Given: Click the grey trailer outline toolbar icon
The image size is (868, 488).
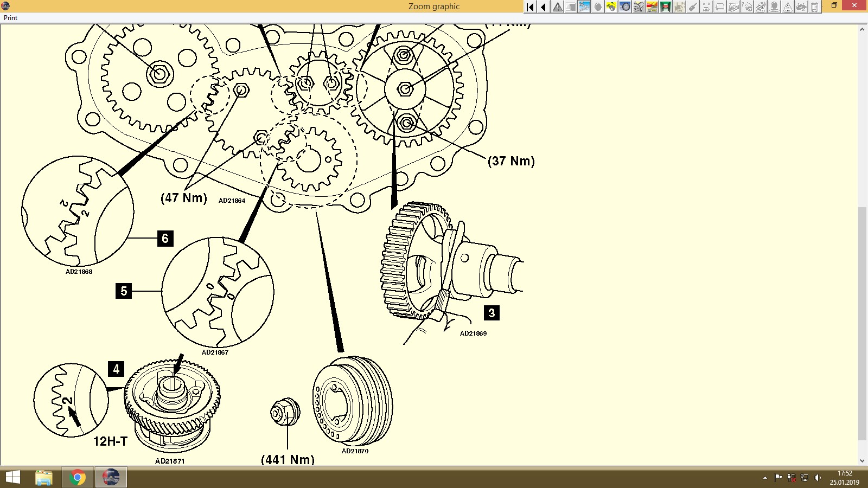Looking at the screenshot, I should (719, 8).
